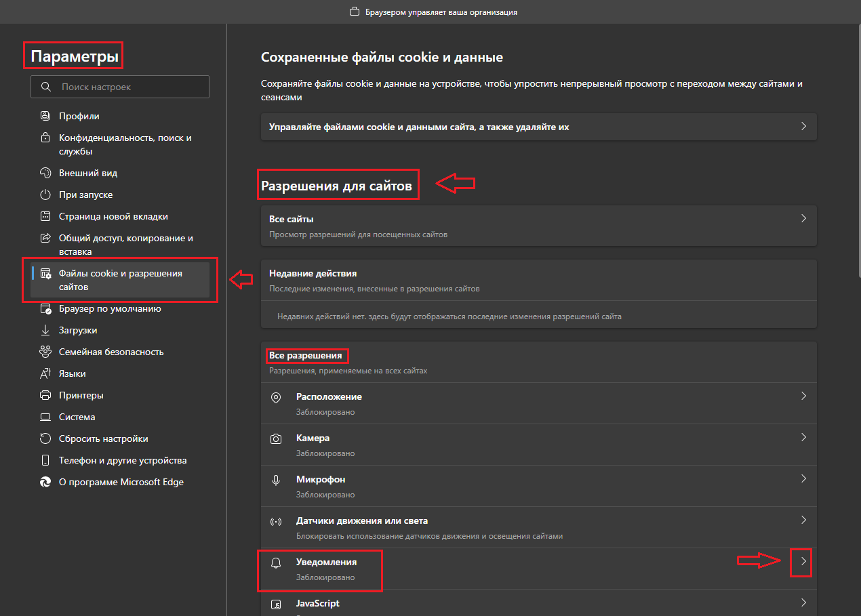Click the microphone icon beside Микрофон

click(276, 480)
